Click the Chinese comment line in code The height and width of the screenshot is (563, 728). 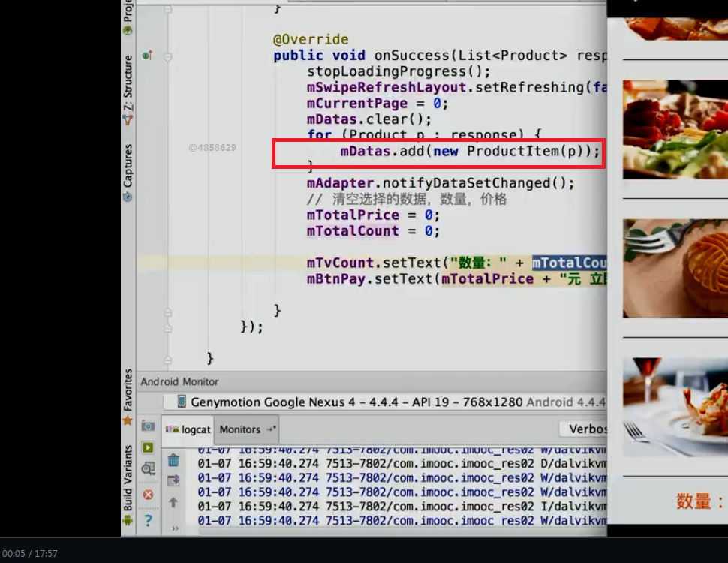point(407,199)
